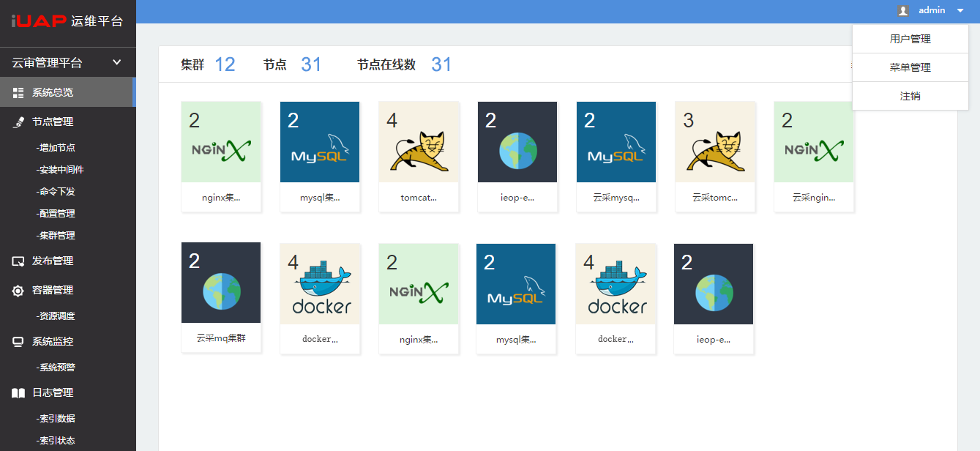
Task: Click the 发布管理 icon in sidebar
Action: pyautogui.click(x=18, y=261)
